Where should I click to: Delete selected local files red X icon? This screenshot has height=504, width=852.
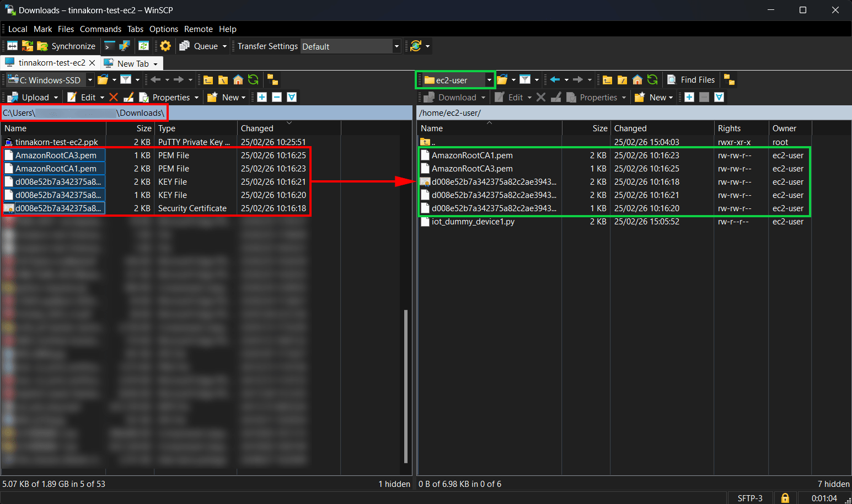point(114,97)
